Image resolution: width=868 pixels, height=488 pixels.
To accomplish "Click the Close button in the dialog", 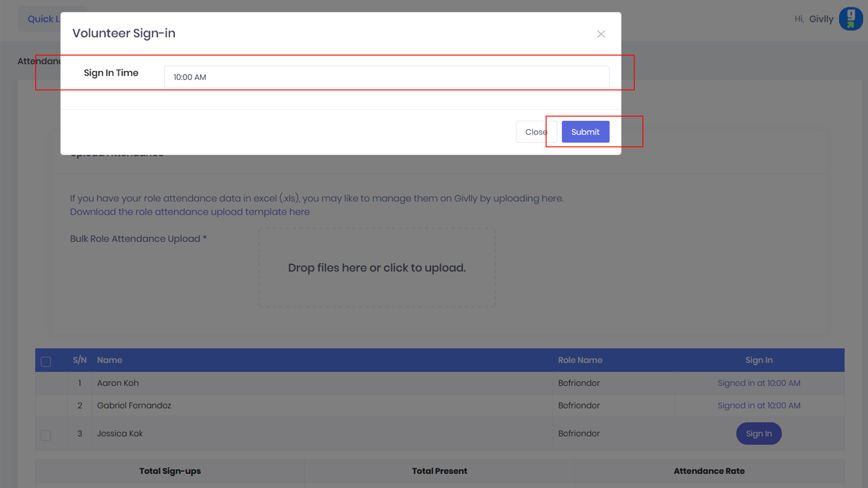I will click(533, 132).
